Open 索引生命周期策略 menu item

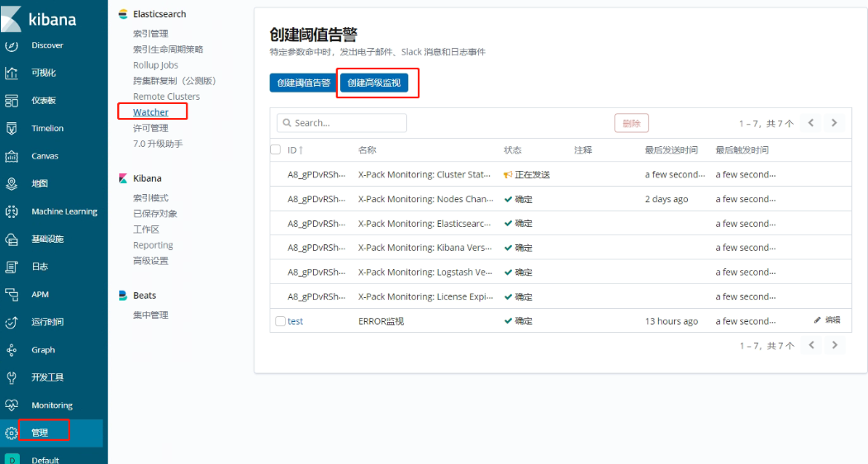(168, 50)
